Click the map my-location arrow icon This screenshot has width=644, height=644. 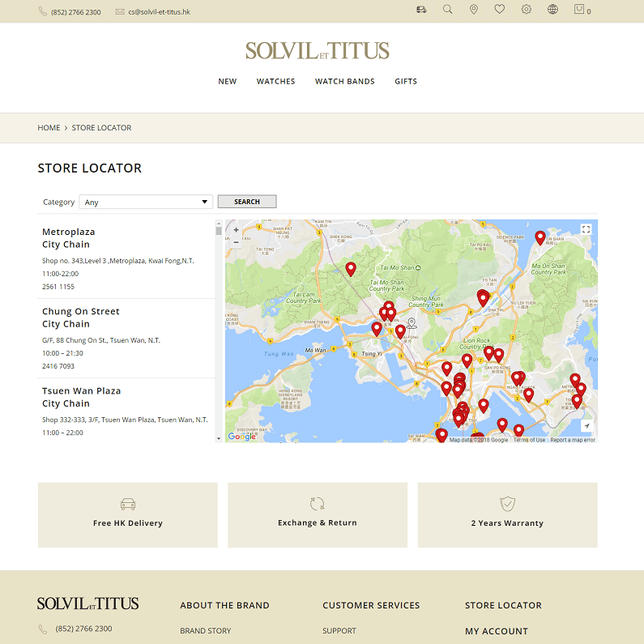pos(587,426)
